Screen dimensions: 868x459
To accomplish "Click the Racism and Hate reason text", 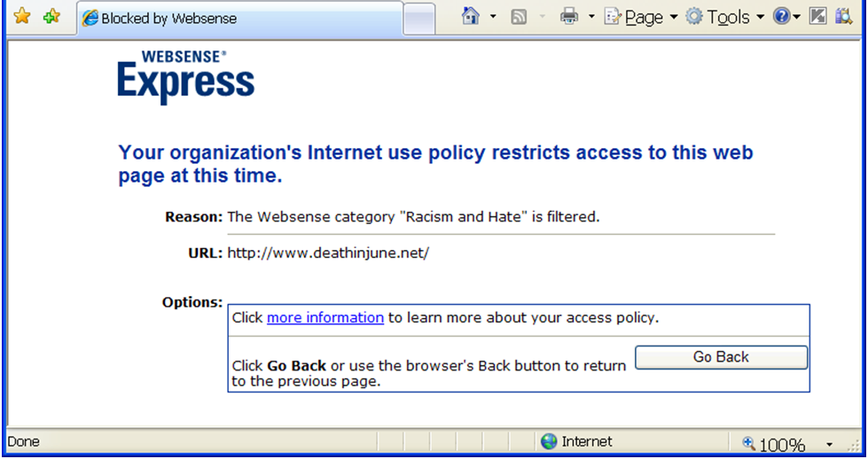I will coord(413,217).
